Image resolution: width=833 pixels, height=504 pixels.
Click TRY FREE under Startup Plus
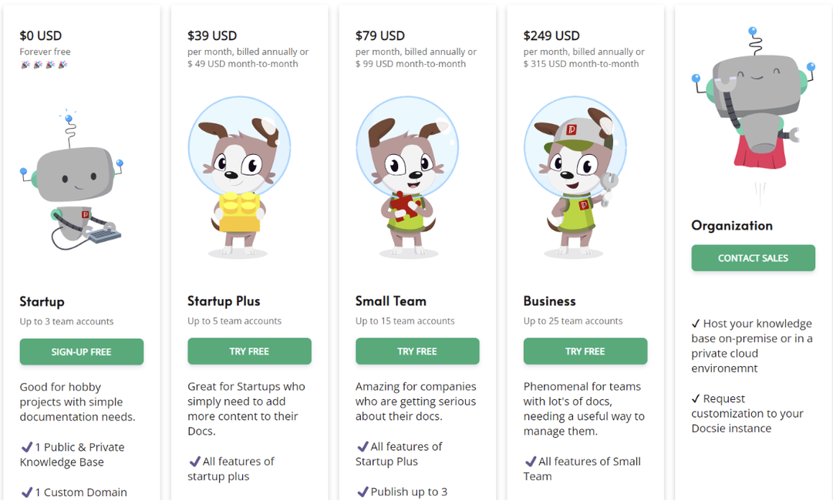[249, 351]
